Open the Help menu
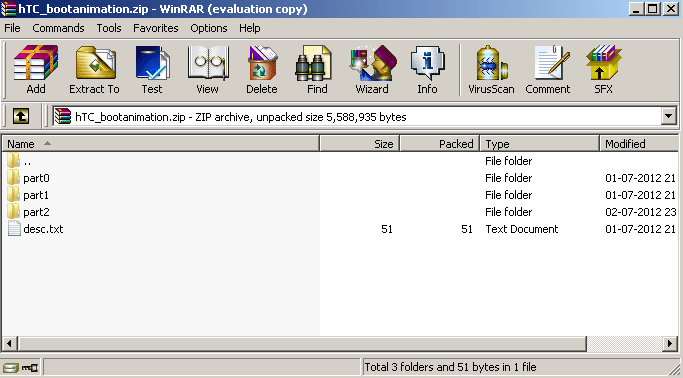683x378 pixels. [x=250, y=28]
